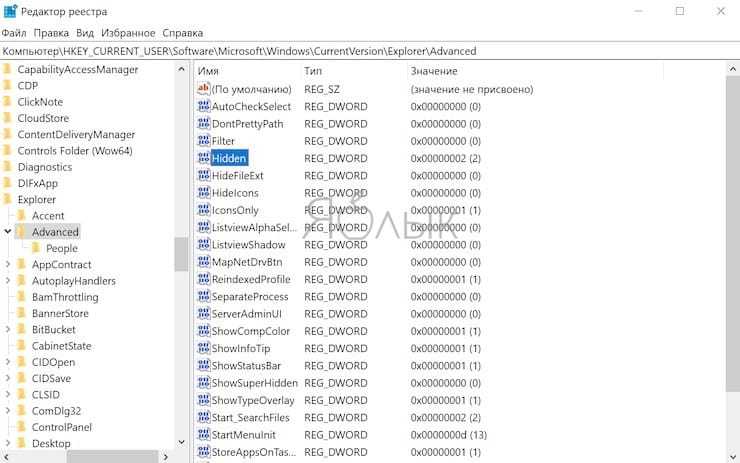The height and width of the screenshot is (463, 740).
Task: Click the folder icon of the People key
Action: (x=35, y=248)
